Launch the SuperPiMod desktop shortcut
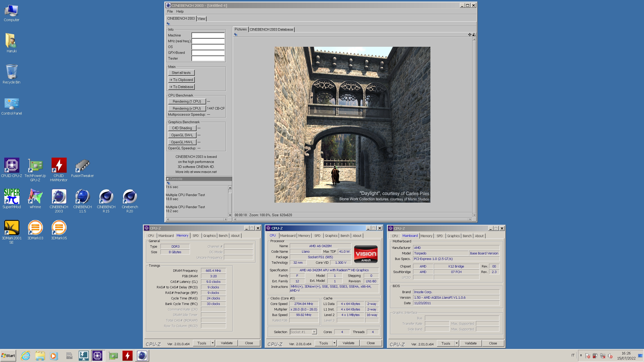The image size is (644, 362). pyautogui.click(x=12, y=199)
